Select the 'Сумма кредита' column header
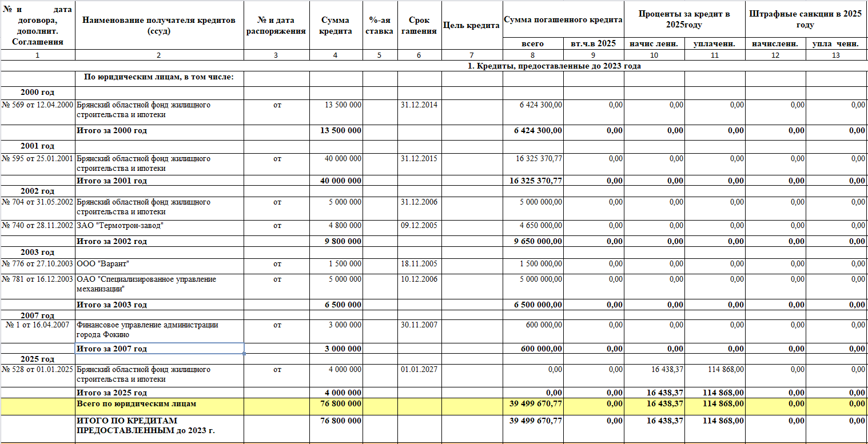 click(336, 25)
